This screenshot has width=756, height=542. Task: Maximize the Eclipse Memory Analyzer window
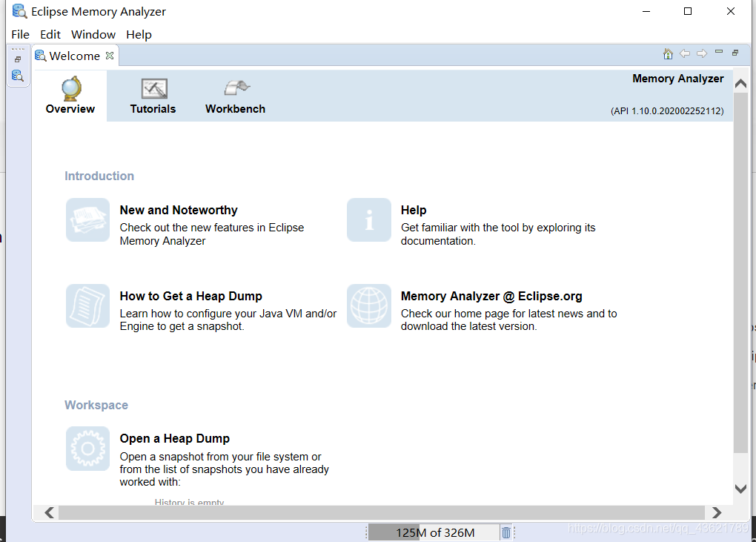point(688,11)
